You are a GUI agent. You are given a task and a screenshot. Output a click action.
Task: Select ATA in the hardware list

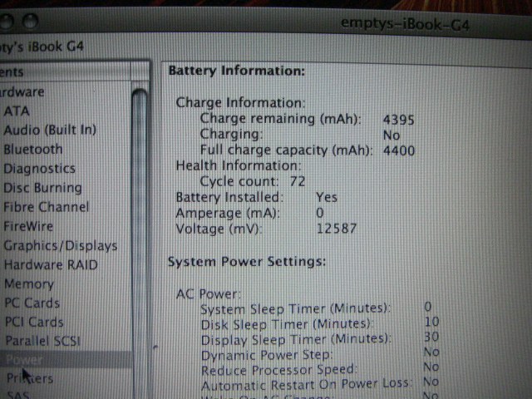[17, 111]
